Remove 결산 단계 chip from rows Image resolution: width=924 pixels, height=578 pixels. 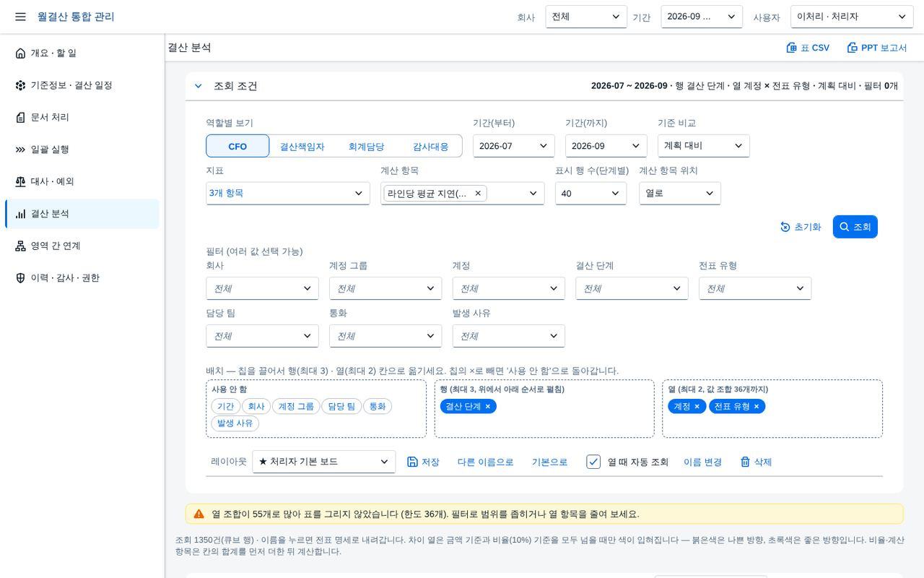(488, 406)
